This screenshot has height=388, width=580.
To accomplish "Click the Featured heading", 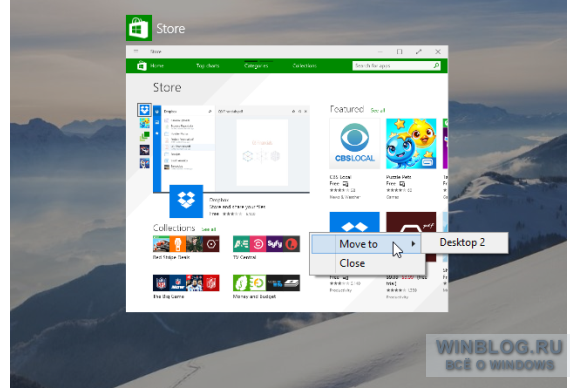I will 347,109.
